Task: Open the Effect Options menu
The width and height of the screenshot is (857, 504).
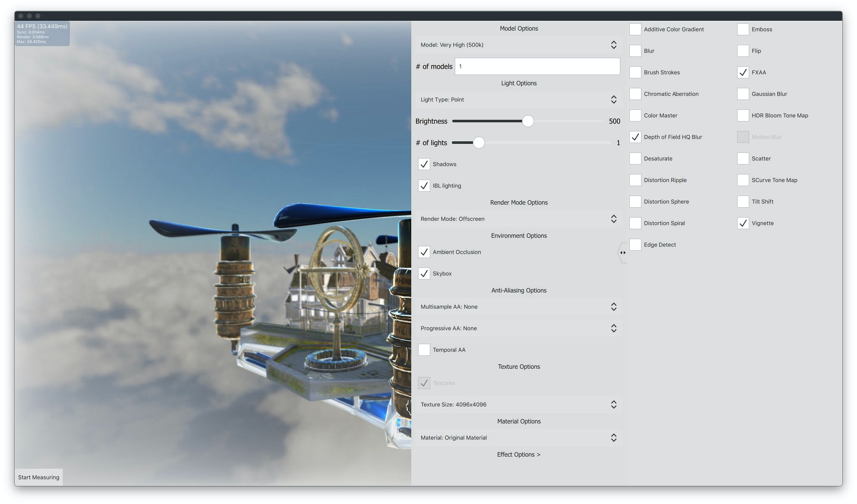Action: click(x=518, y=454)
